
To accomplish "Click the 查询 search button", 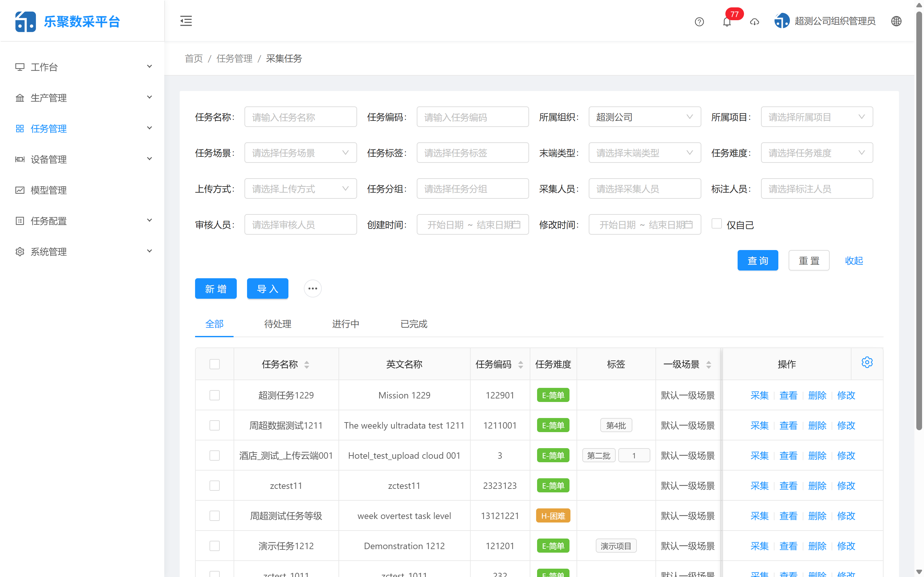I will point(757,260).
